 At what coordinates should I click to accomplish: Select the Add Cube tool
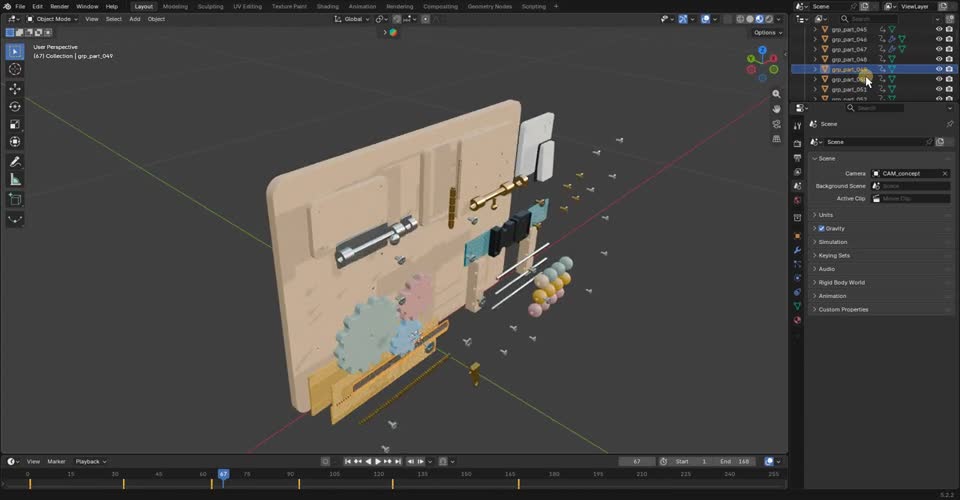click(x=15, y=199)
